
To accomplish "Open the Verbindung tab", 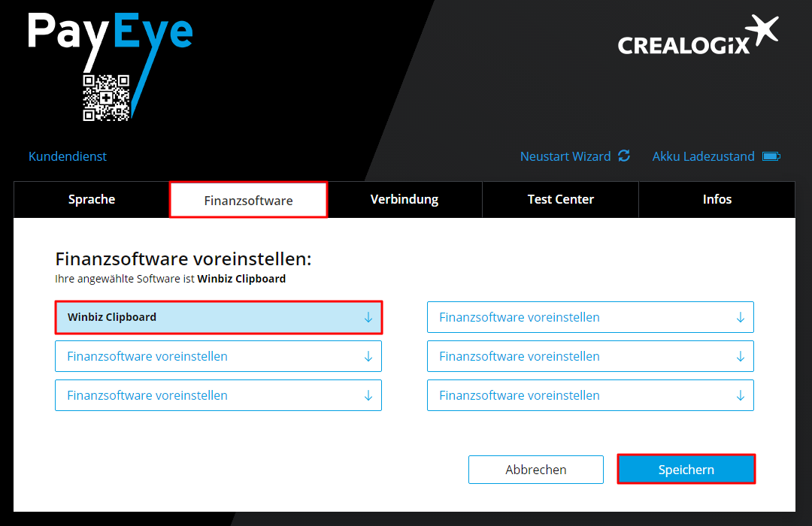I will click(x=404, y=200).
